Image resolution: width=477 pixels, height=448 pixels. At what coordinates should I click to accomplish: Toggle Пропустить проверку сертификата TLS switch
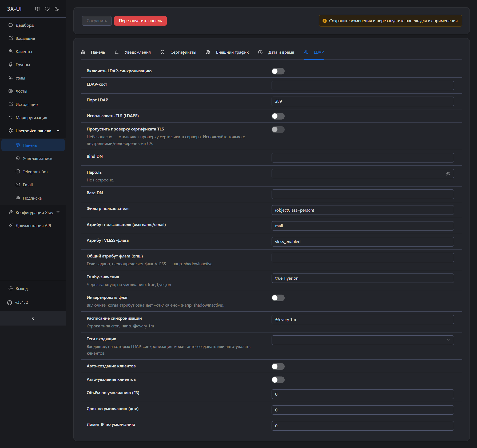point(278,129)
